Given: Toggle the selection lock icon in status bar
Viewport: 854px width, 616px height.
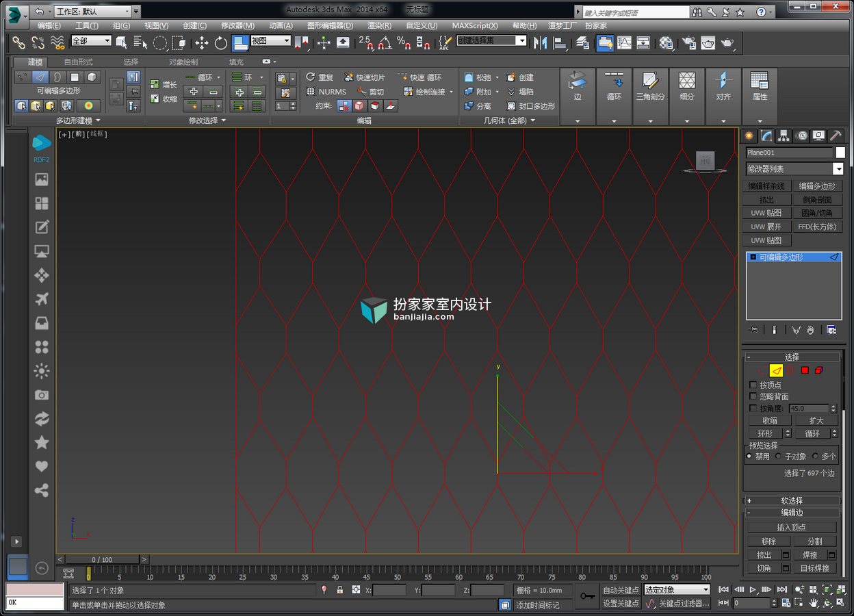Looking at the screenshot, I should point(340,590).
